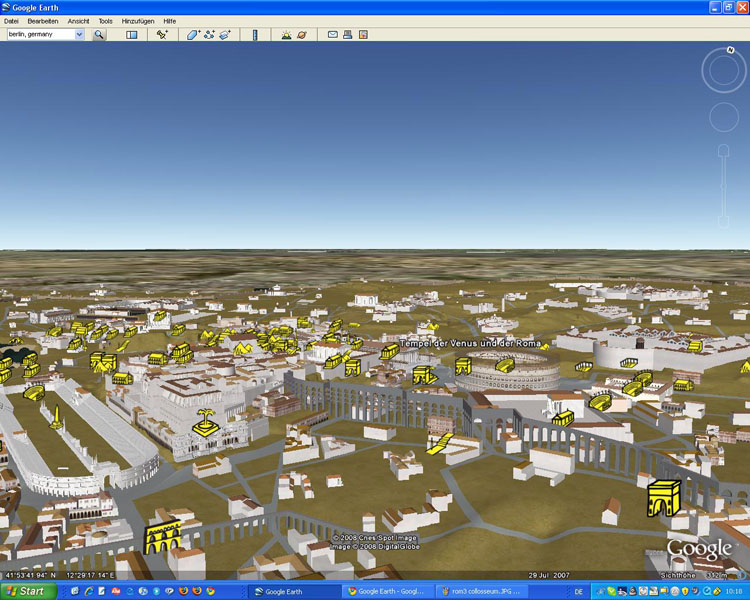Click the taskbar clock showing 10:18
750x600 pixels.
(x=734, y=592)
